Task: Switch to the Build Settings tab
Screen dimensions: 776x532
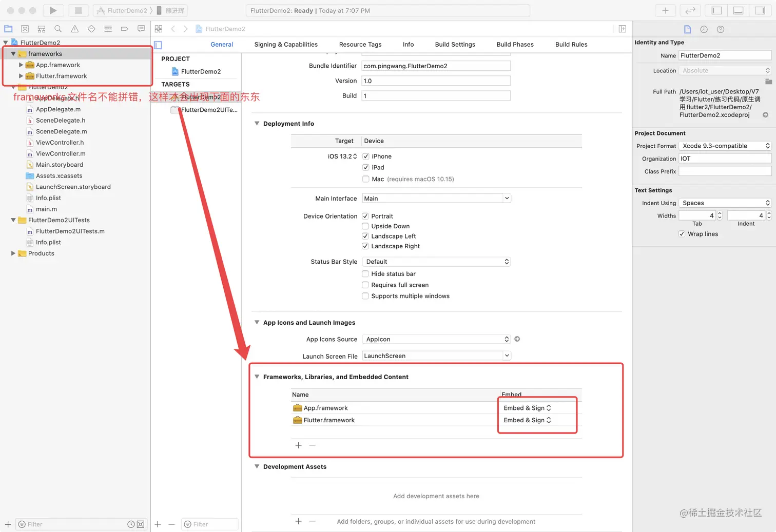Action: (x=455, y=45)
